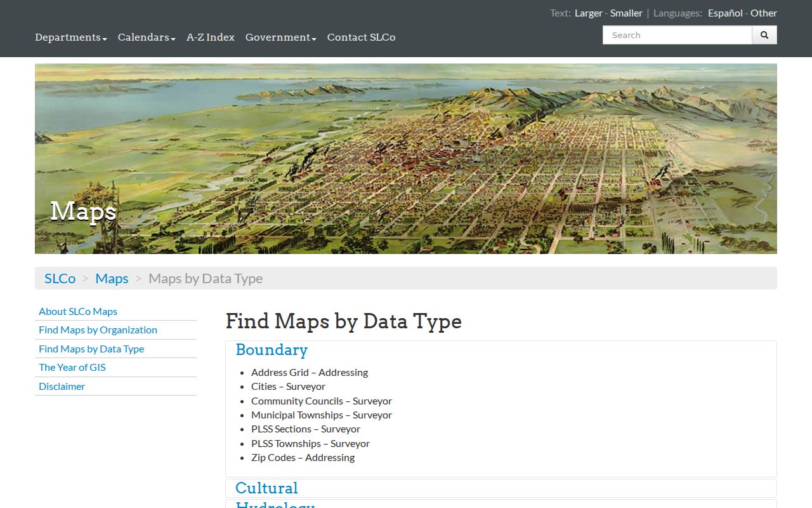This screenshot has width=812, height=508.
Task: Click PLSS Sections – Surveyor item
Action: [306, 429]
